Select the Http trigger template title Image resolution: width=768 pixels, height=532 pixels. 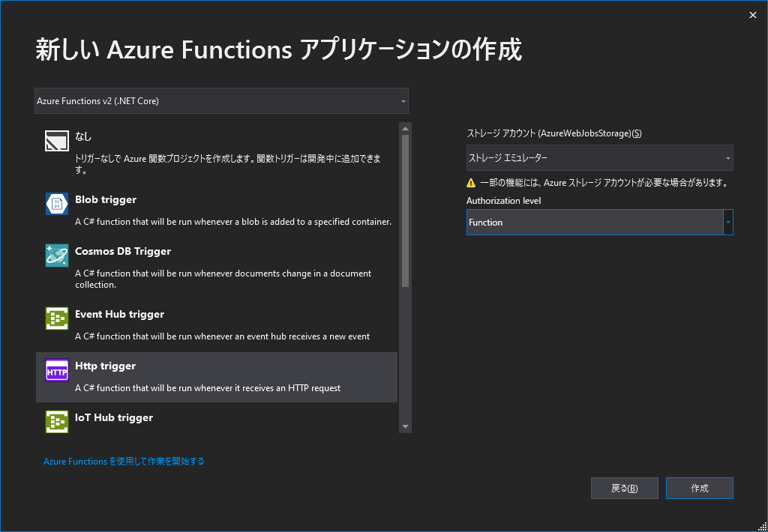pos(105,366)
